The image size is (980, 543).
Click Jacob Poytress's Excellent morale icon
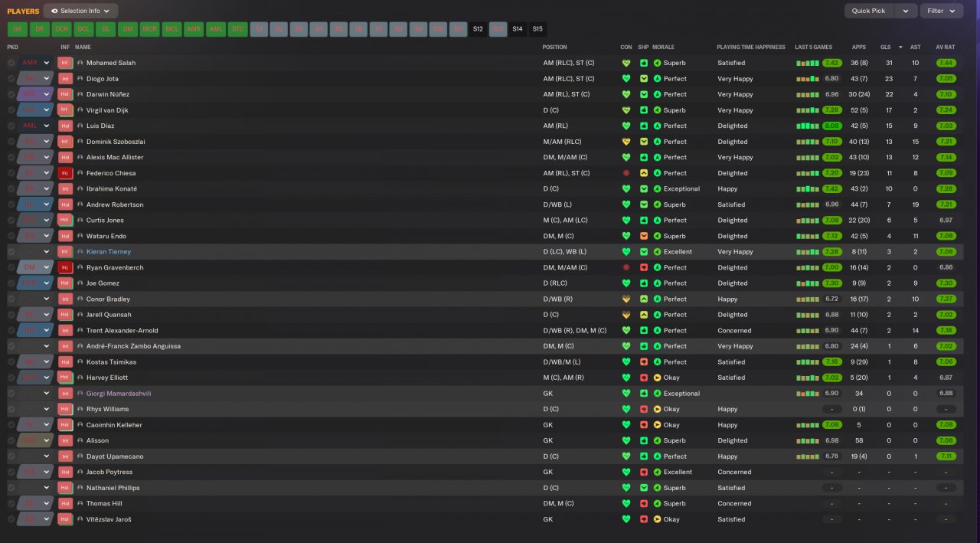click(657, 472)
